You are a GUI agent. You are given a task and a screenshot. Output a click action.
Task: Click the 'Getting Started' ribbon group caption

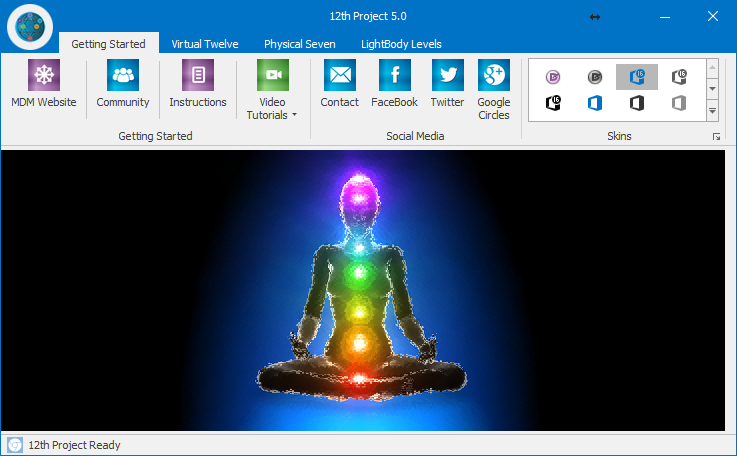(155, 136)
